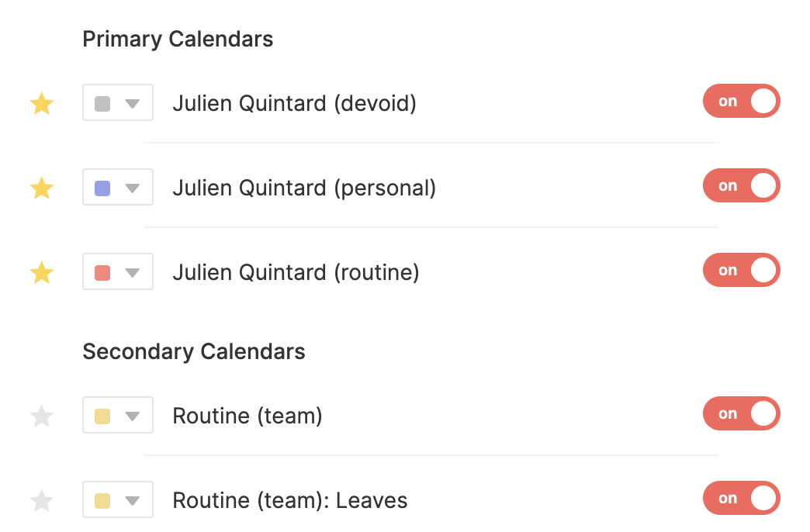This screenshot has width=810, height=532.
Task: Open color dropdown for Julien Quintard (devoid)
Action: click(132, 103)
